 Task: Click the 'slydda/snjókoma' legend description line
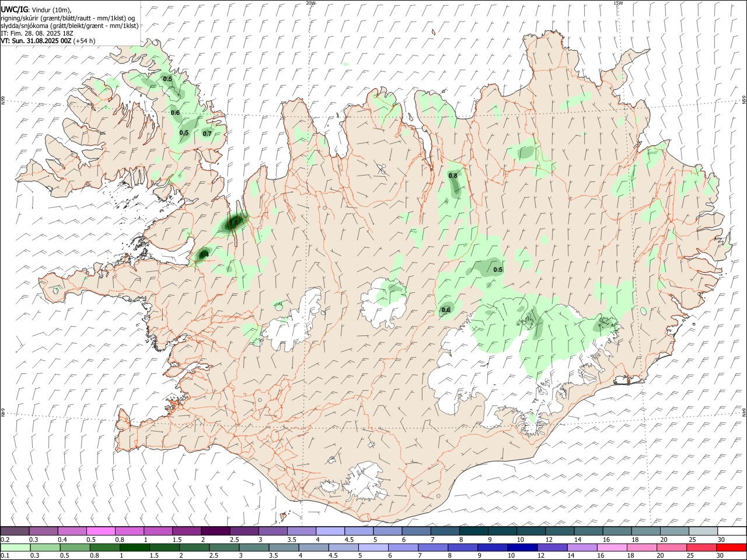[69, 26]
